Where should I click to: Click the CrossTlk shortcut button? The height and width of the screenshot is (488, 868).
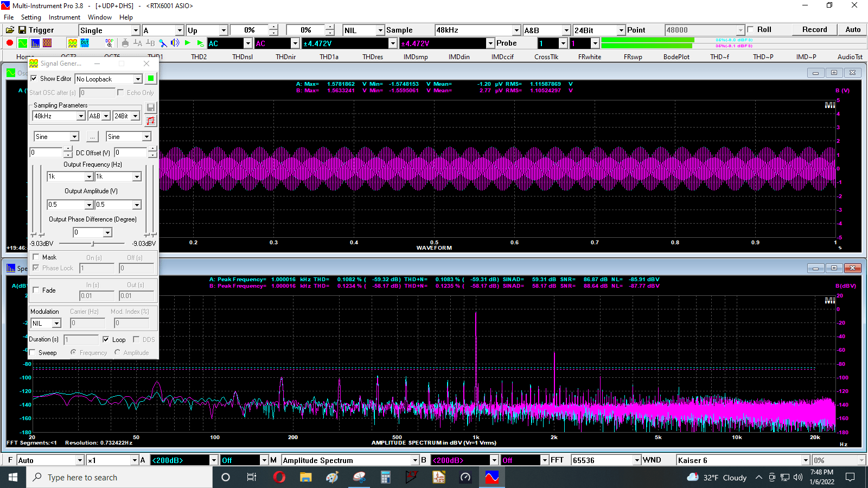(546, 56)
